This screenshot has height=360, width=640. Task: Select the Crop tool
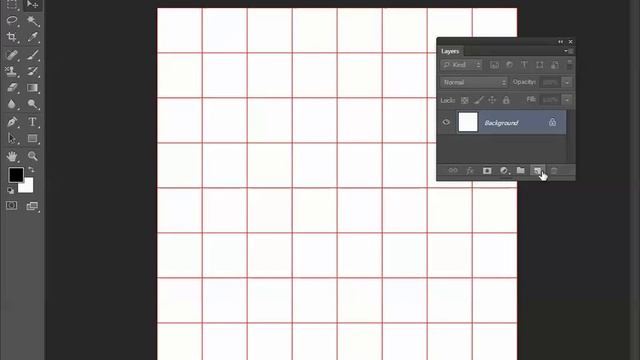(x=12, y=37)
